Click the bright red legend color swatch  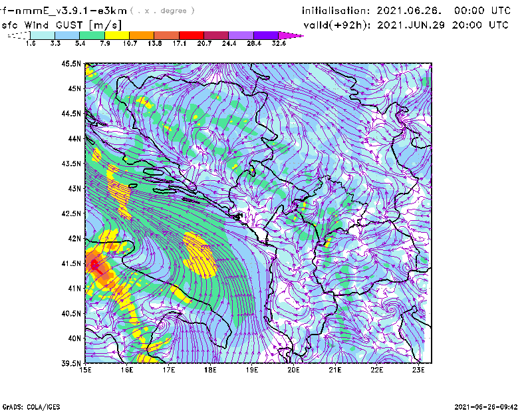click(192, 35)
